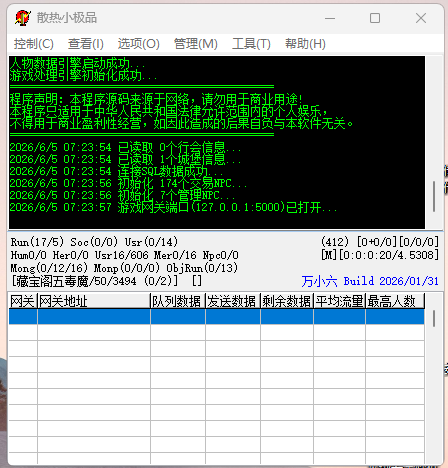The height and width of the screenshot is (468, 448).
Task: Click log line 游戏网关端口(127.0.0.1:5000)已打开
Action: click(173, 207)
